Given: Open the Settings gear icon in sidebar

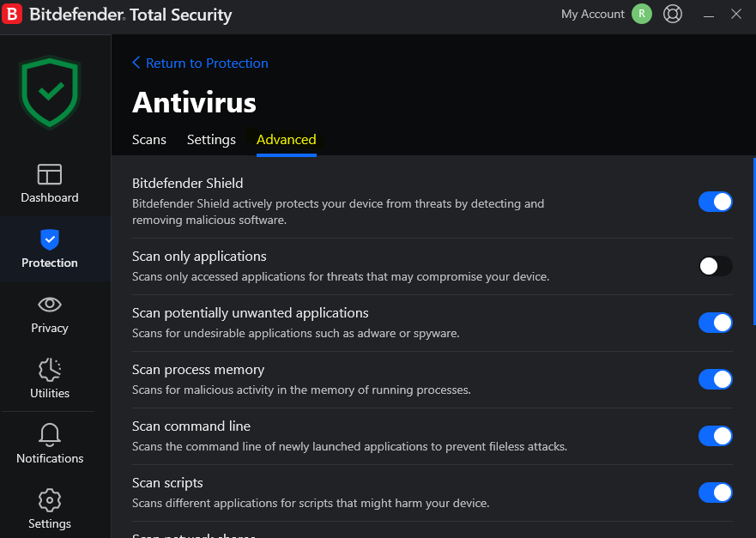Looking at the screenshot, I should click(x=50, y=500).
